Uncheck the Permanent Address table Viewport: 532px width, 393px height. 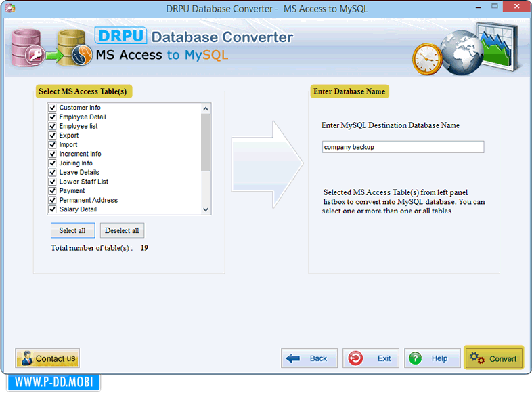pos(52,200)
